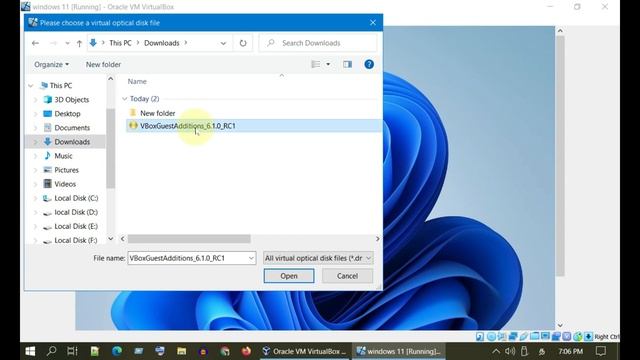Close the optical disk file dialog
The width and height of the screenshot is (640, 360).
pyautogui.click(x=373, y=23)
